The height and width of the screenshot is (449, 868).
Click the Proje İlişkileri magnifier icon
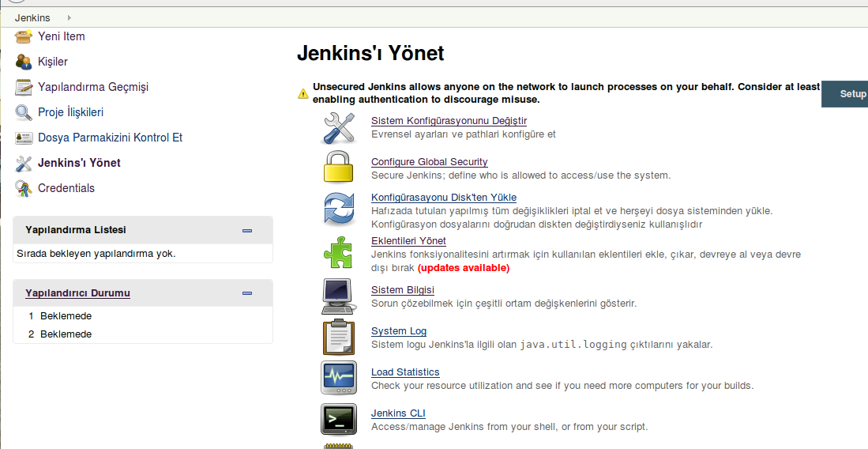point(24,112)
